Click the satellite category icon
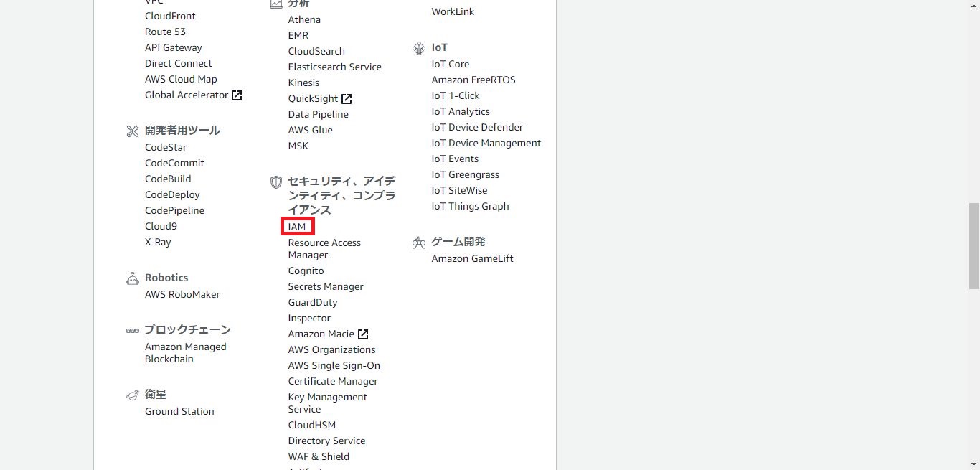 [x=132, y=395]
